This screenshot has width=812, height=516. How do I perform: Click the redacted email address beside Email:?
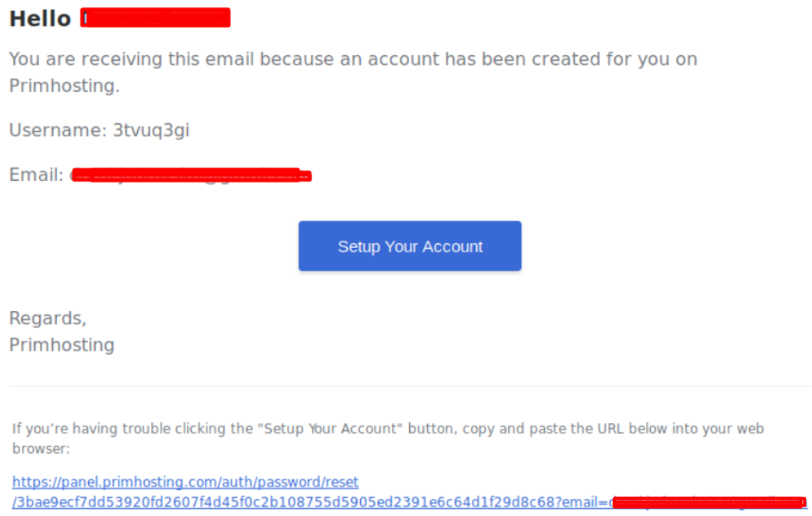(x=191, y=175)
